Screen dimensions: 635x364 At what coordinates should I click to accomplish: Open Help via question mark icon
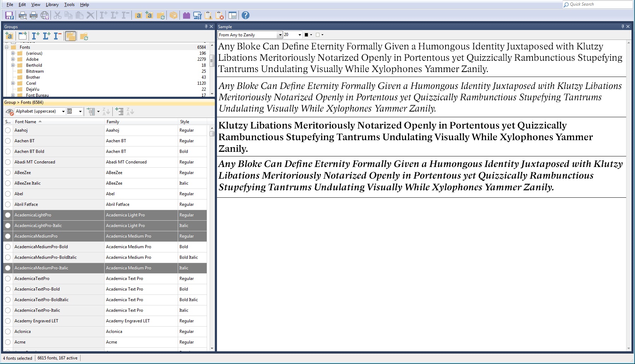(246, 15)
